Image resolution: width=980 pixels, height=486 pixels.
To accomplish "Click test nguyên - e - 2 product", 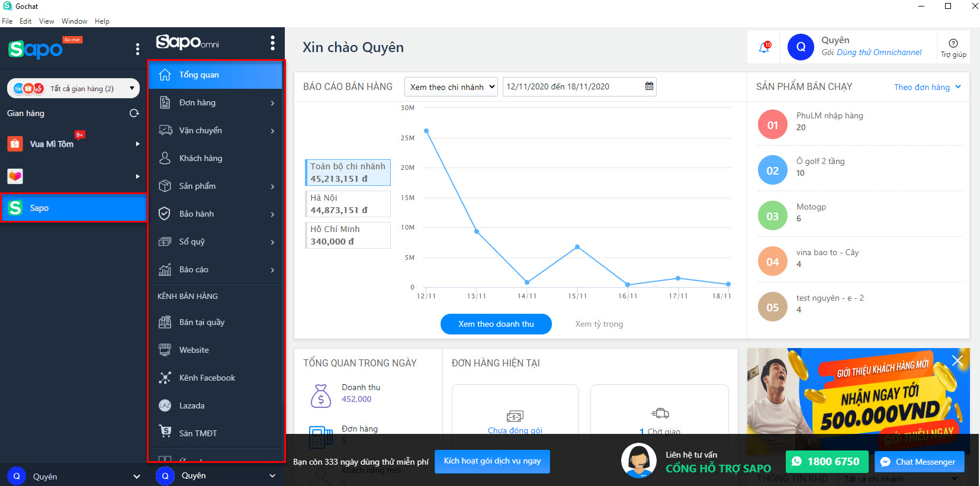I will click(830, 298).
